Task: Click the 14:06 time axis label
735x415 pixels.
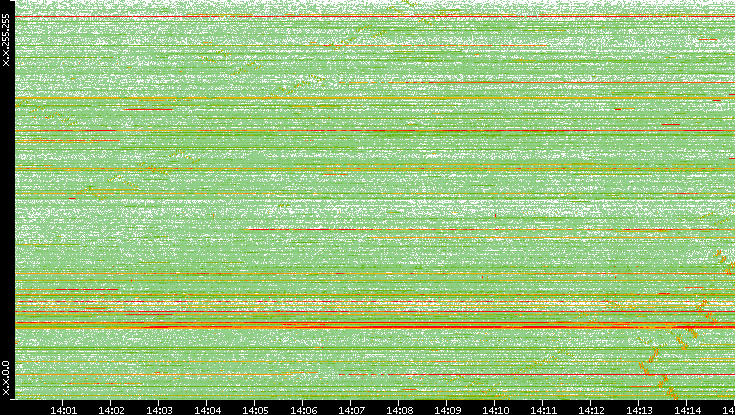Action: (303, 409)
